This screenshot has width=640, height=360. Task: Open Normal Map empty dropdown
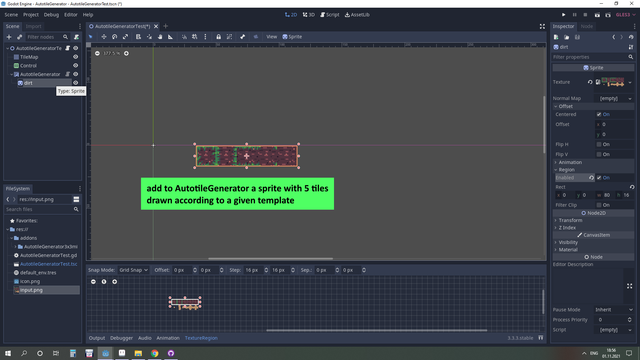click(615, 98)
